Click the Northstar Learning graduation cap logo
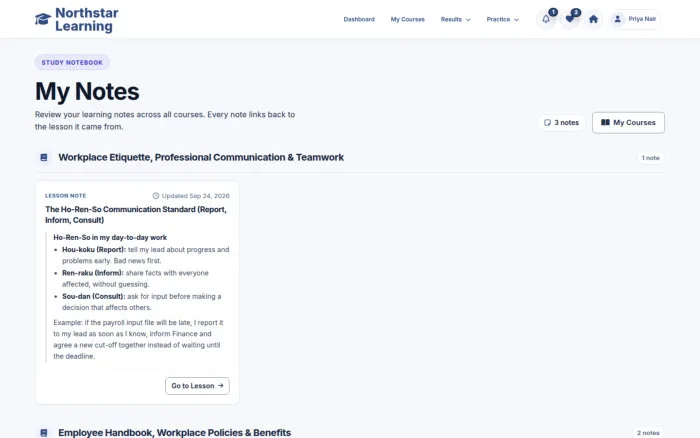 pyautogui.click(x=43, y=19)
